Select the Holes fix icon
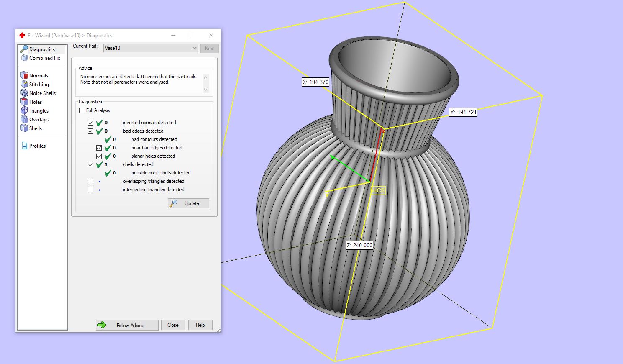 point(24,102)
